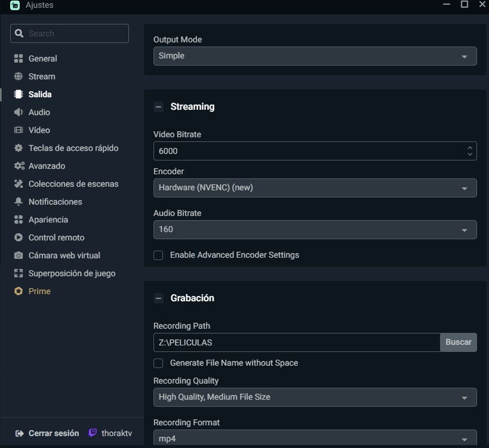Expand the Audio Bitrate dropdown
Screen dimensions: 489x448
315,230
